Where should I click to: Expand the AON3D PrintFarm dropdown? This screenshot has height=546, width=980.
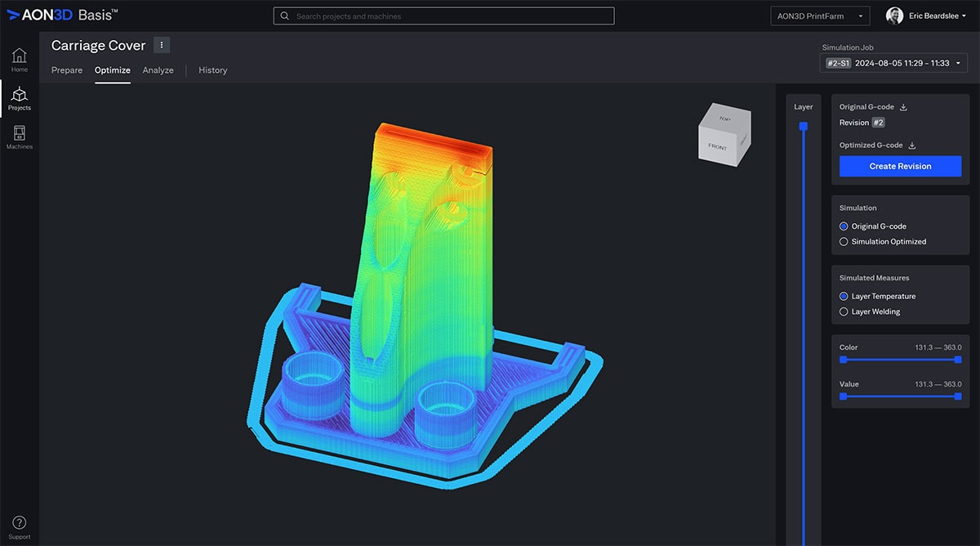(x=820, y=16)
